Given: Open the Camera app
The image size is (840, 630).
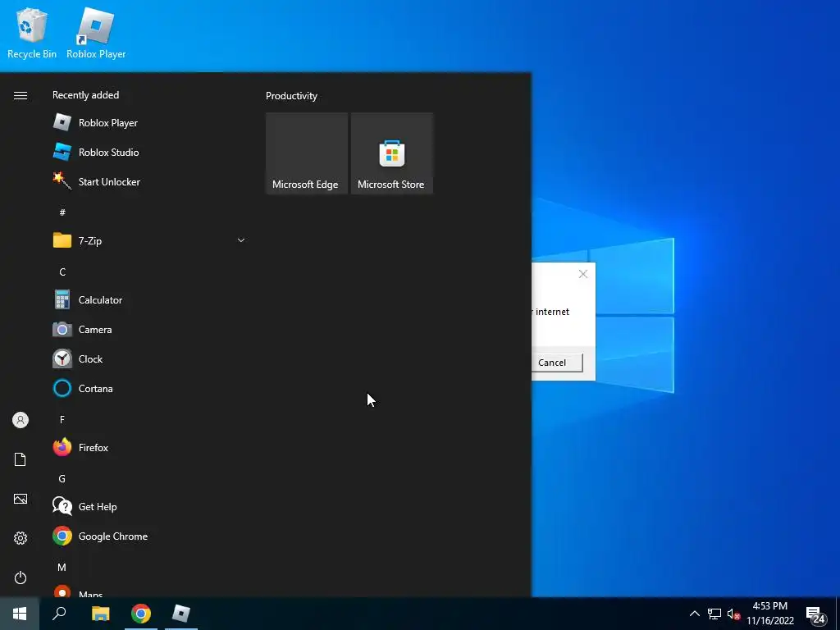Looking at the screenshot, I should pyautogui.click(x=149, y=330).
